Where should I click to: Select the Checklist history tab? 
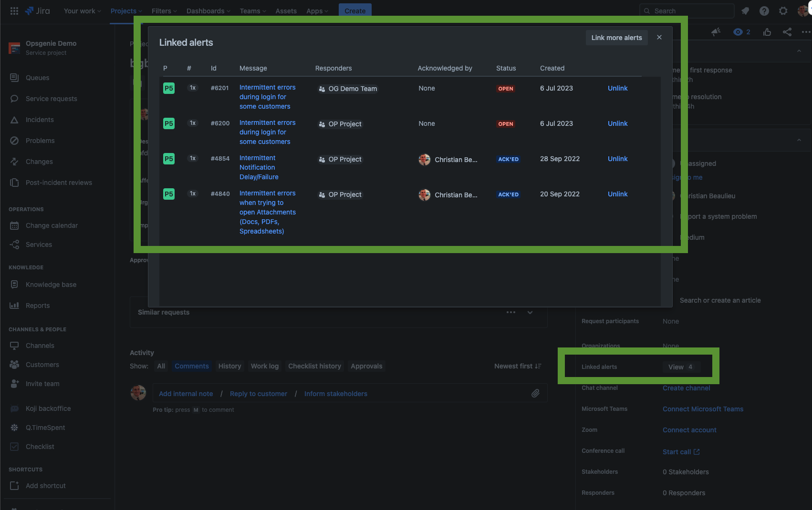(314, 366)
